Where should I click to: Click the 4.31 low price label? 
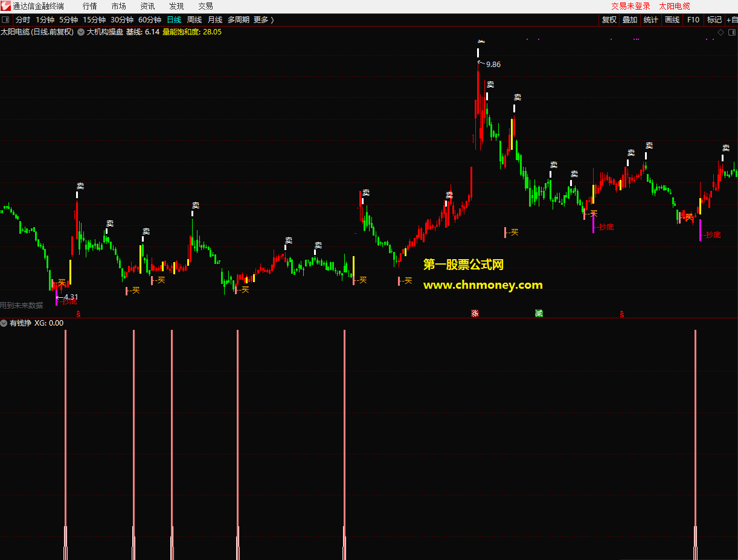click(x=70, y=297)
